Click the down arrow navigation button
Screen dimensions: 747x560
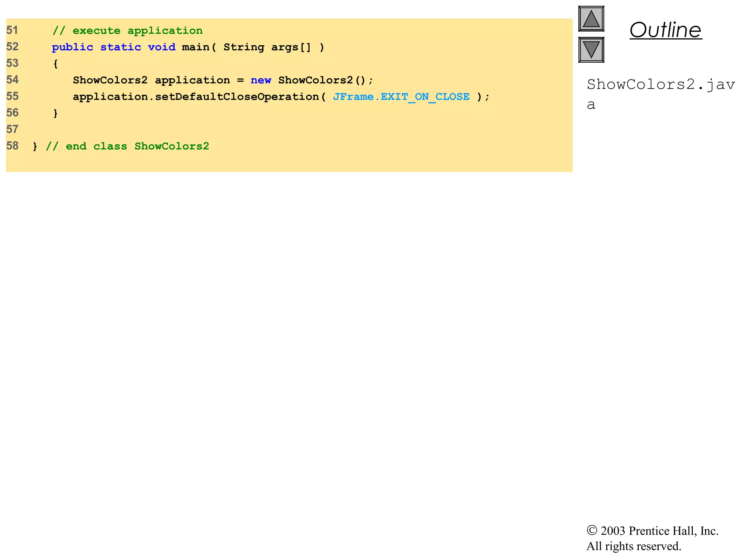[x=591, y=50]
